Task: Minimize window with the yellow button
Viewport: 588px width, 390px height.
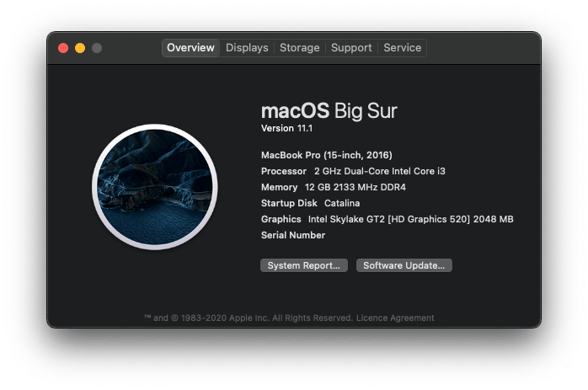Action: (80, 48)
